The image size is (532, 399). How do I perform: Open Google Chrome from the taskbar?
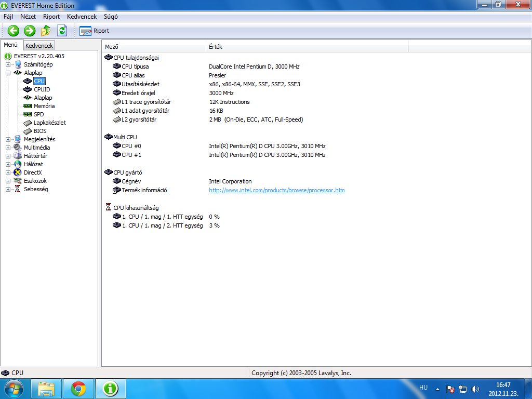(78, 389)
